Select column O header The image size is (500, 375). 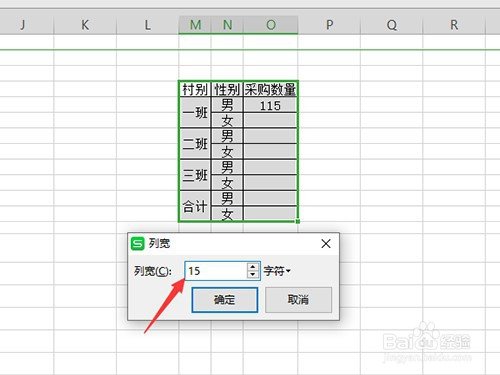click(271, 25)
